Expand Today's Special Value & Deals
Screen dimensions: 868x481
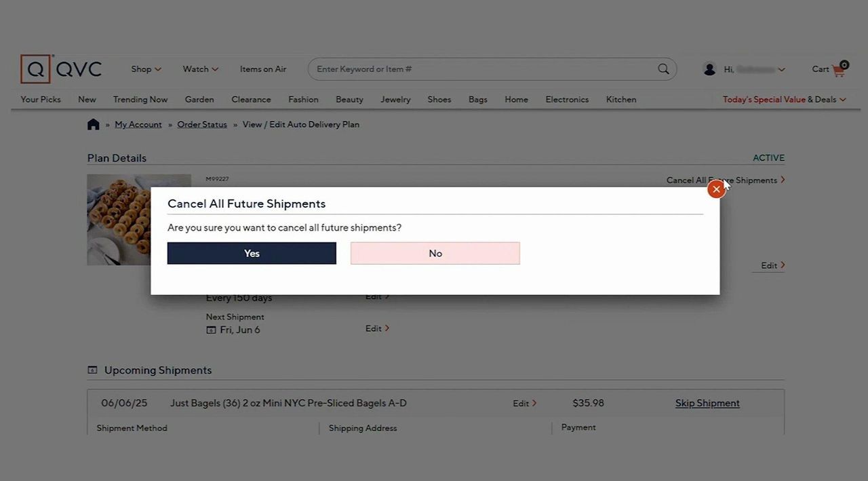coord(785,99)
